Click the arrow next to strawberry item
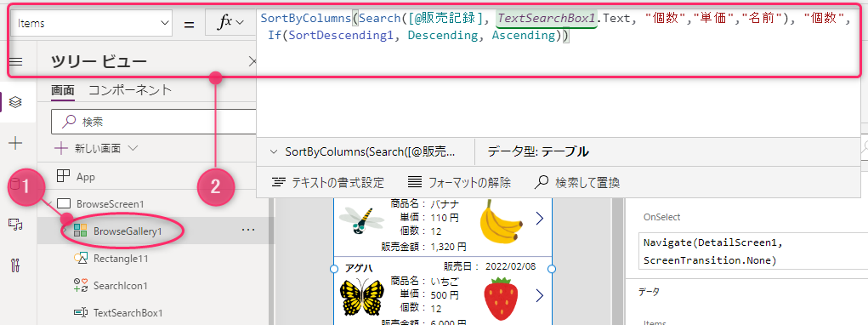 point(540,296)
